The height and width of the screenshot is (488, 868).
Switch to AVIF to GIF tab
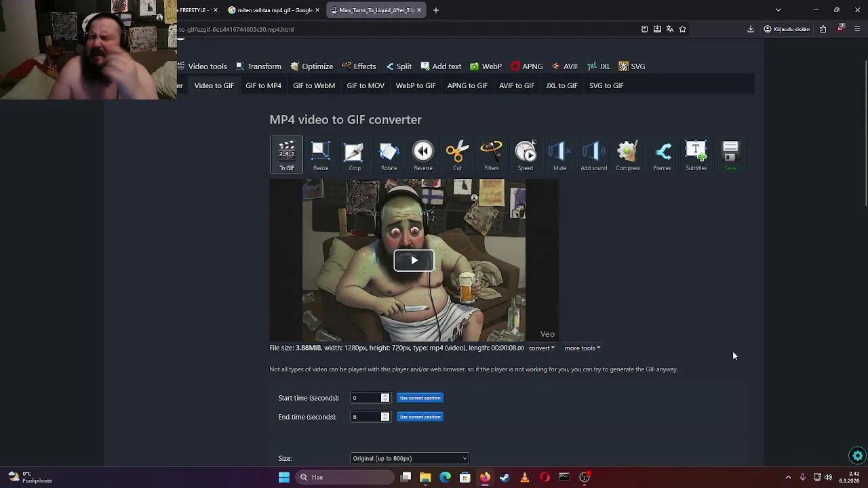click(517, 85)
